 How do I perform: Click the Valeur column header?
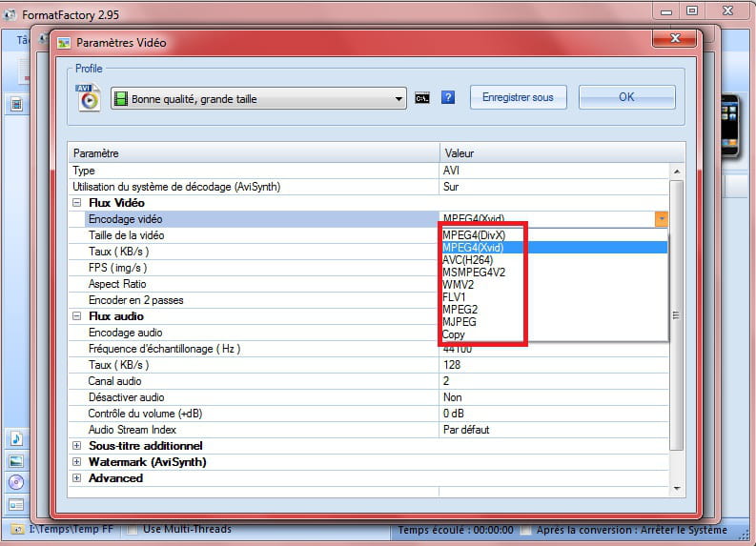coord(562,153)
